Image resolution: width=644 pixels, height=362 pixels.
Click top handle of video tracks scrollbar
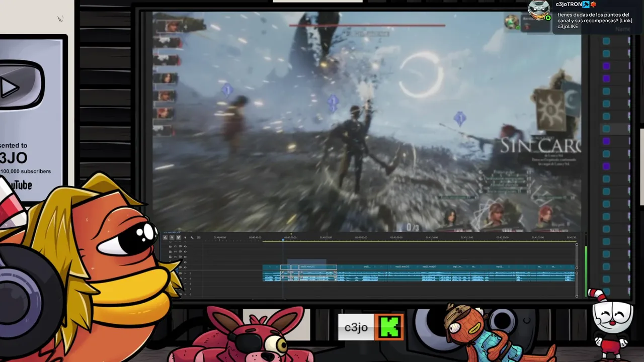point(577,244)
